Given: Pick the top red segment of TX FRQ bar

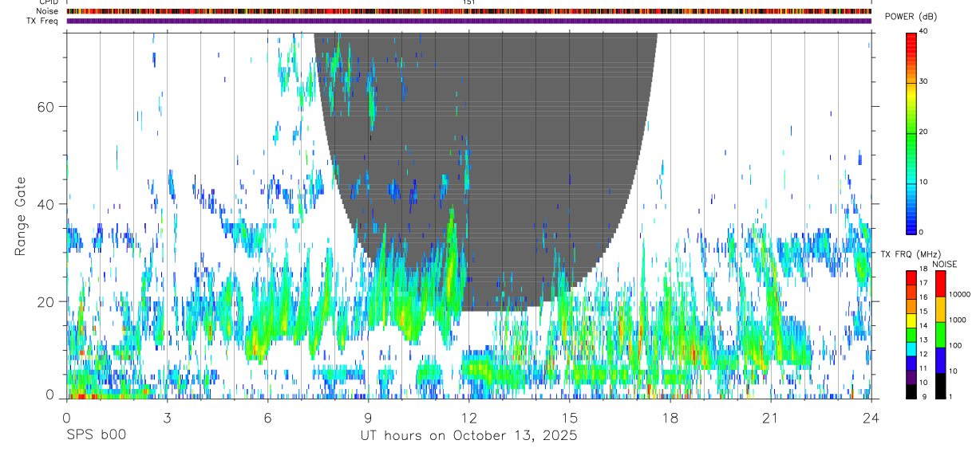Looking at the screenshot, I should click(x=911, y=278).
